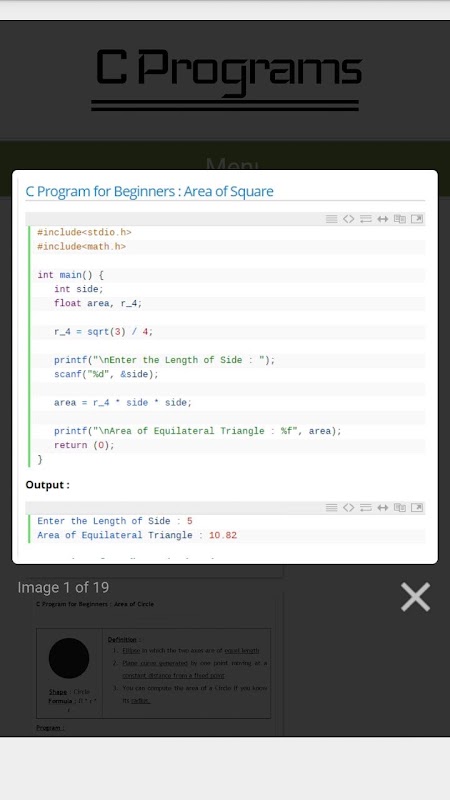Toggle line numbers in the Output block toolbar
This screenshot has width=450, height=800.
[x=332, y=507]
